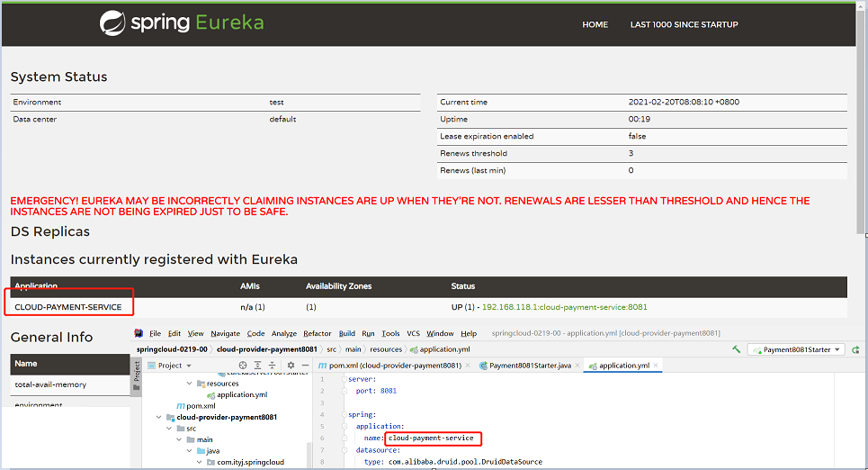Image resolution: width=868 pixels, height=470 pixels.
Task: Click cloud-provider-payment8081 breadcrumb
Action: [267, 349]
